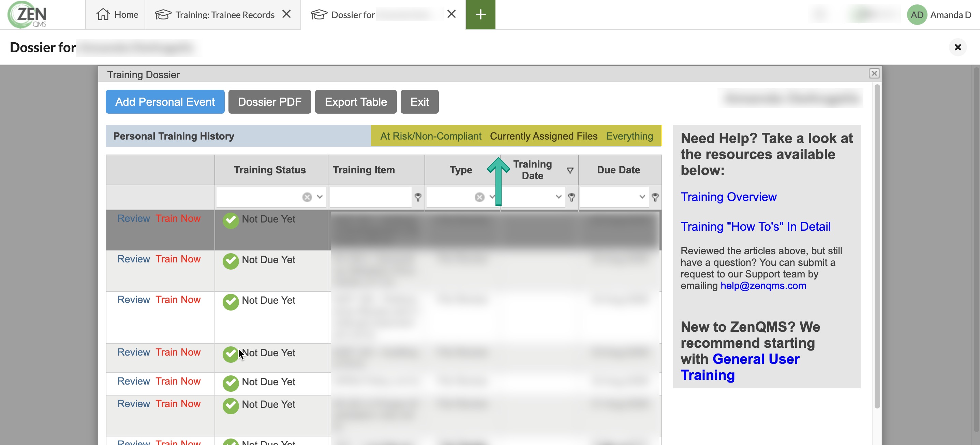The width and height of the screenshot is (980, 445).
Task: Show Everything in training history
Action: [x=629, y=136]
